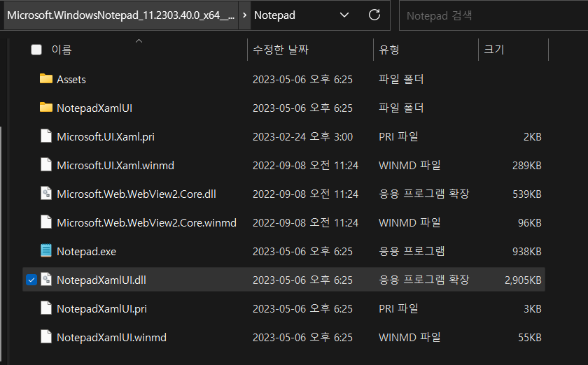Image resolution: width=588 pixels, height=365 pixels.
Task: Uncheck the NotepadXamlUI.dll row checkbox
Action: [31, 280]
